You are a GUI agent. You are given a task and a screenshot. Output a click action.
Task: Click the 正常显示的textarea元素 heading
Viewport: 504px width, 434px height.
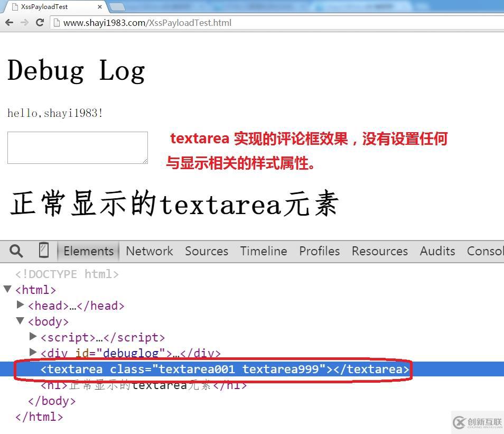[x=174, y=204]
